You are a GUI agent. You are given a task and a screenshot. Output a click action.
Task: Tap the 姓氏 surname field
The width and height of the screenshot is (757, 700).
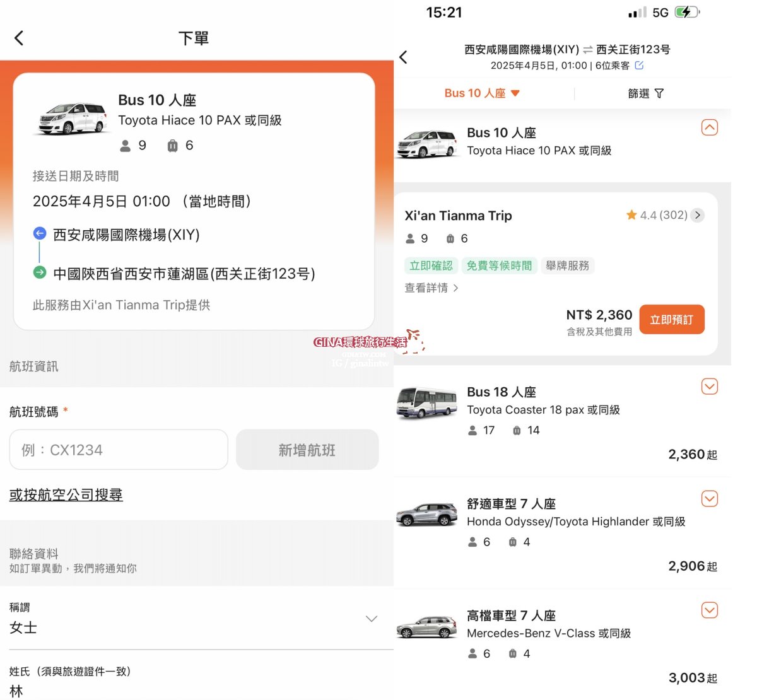click(x=189, y=691)
